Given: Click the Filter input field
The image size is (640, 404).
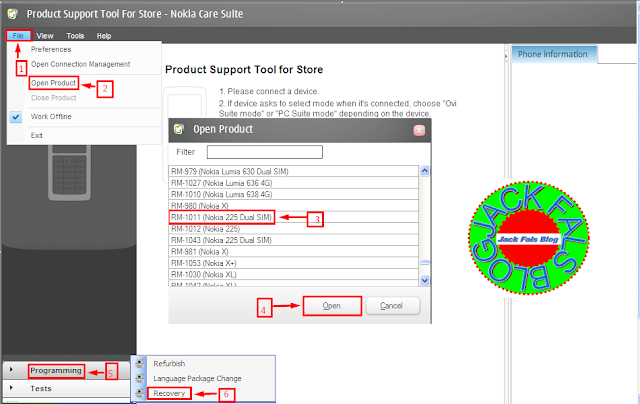Looking at the screenshot, I should (x=264, y=152).
